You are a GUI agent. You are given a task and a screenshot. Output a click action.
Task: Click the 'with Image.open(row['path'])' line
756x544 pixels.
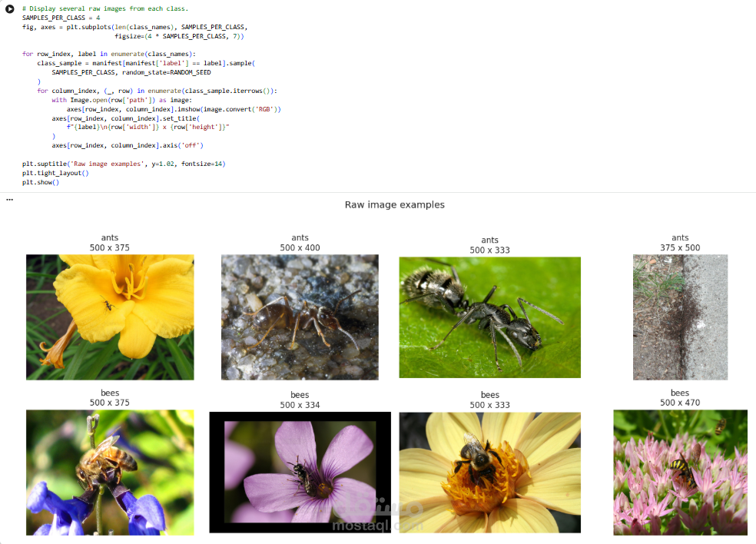tap(121, 100)
